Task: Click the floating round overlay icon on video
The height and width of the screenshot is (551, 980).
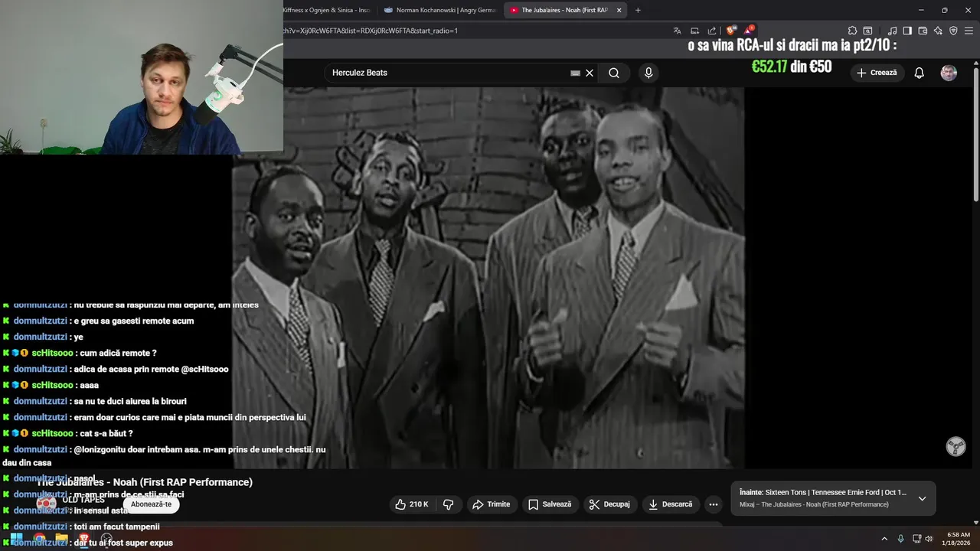Action: pyautogui.click(x=955, y=446)
